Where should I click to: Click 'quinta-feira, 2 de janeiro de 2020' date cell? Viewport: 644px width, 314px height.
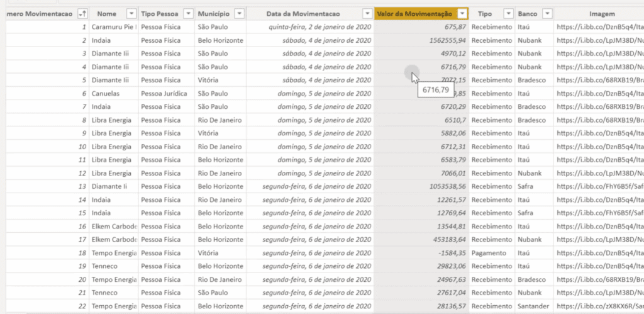click(310, 27)
